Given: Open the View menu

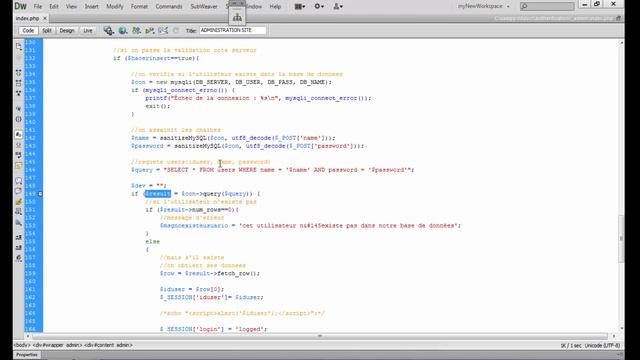Looking at the screenshot, I should [71, 7].
